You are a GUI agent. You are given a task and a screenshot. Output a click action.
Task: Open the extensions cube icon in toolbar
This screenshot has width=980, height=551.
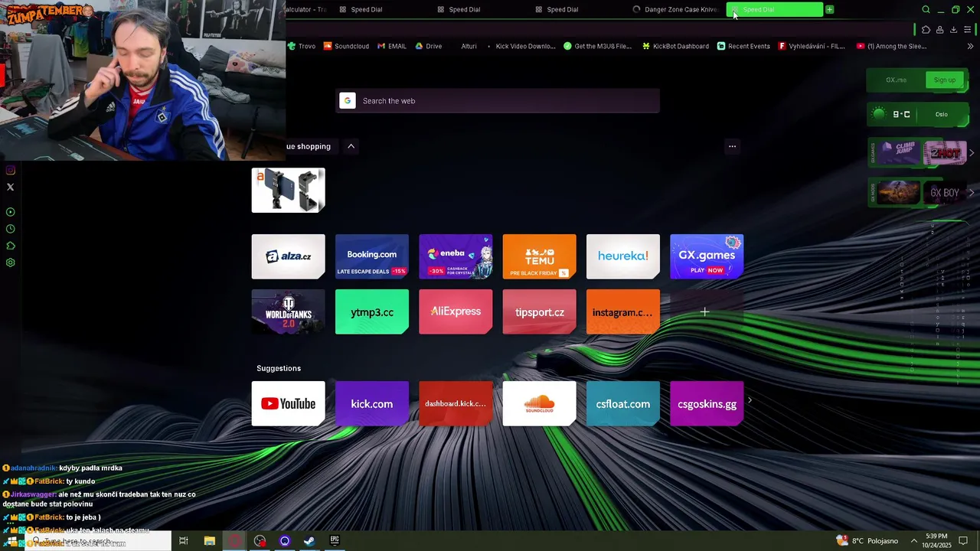point(926,30)
